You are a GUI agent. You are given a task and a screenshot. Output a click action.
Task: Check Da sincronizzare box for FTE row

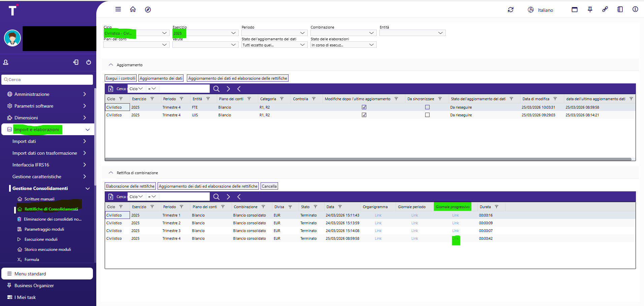click(427, 107)
